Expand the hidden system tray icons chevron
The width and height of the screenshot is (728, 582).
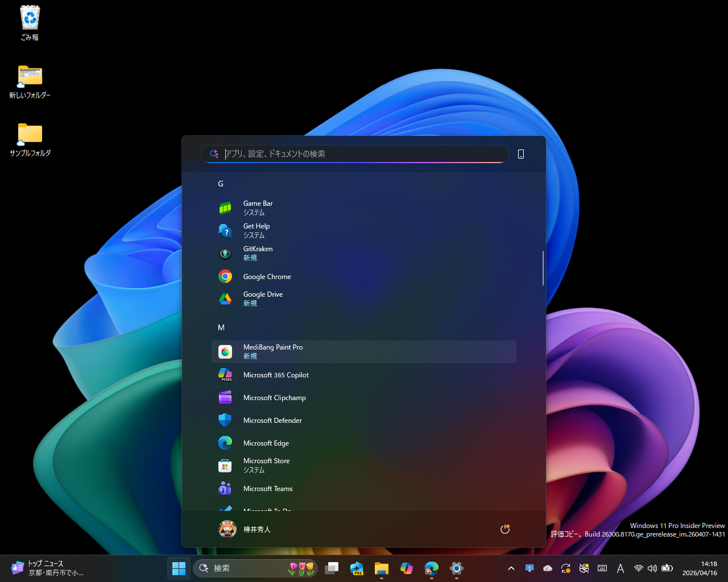point(511,568)
